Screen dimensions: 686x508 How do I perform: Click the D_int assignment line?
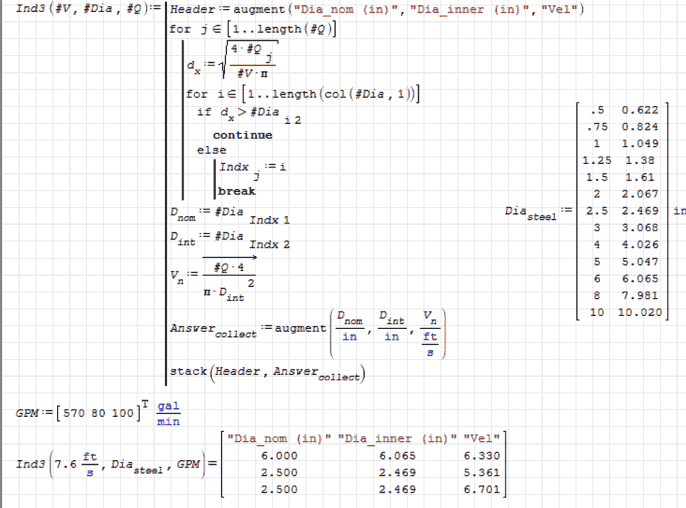coord(230,239)
